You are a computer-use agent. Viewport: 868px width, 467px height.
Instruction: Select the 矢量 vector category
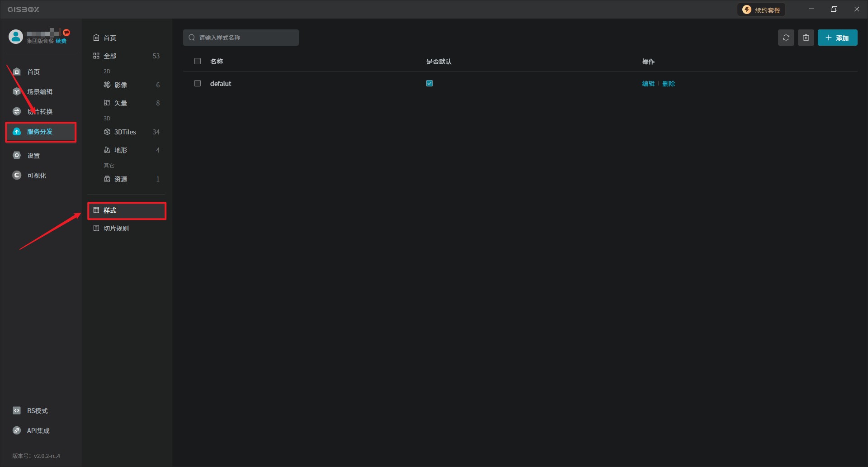120,103
